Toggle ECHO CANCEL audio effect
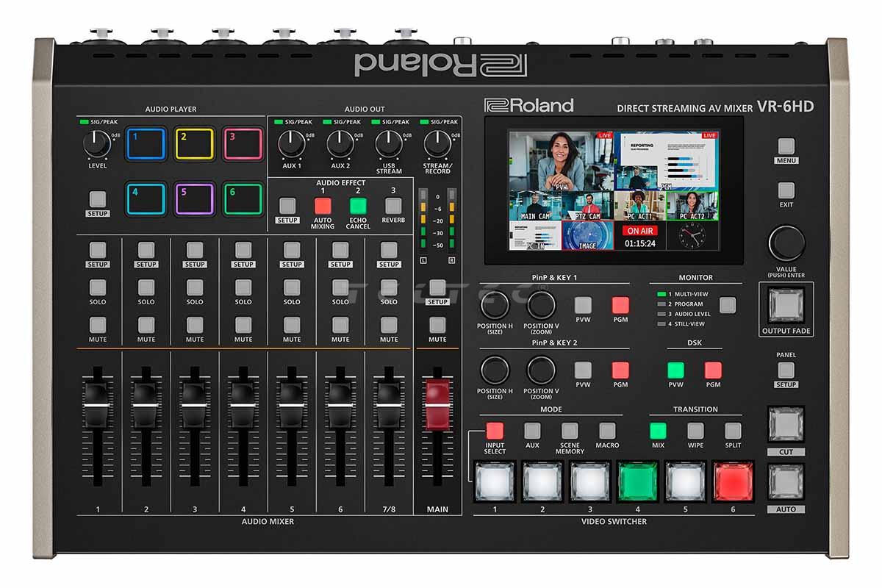Viewport: 882px width, 588px height. pos(358,206)
